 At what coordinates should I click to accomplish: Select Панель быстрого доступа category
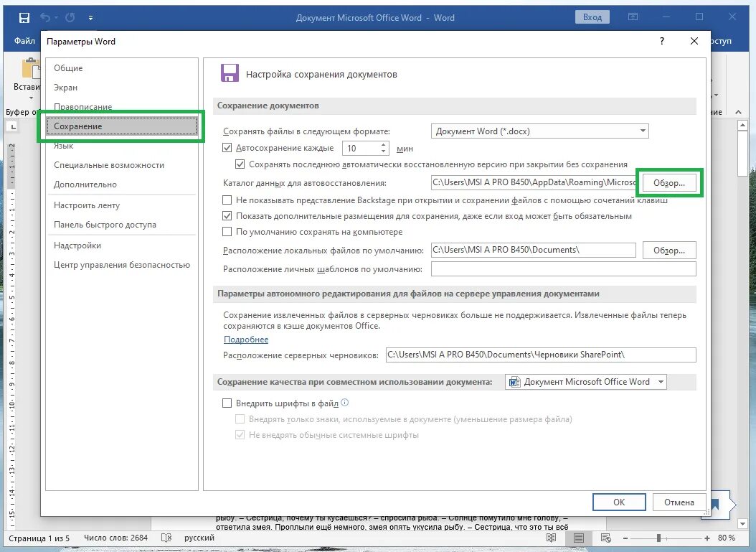coord(121,225)
